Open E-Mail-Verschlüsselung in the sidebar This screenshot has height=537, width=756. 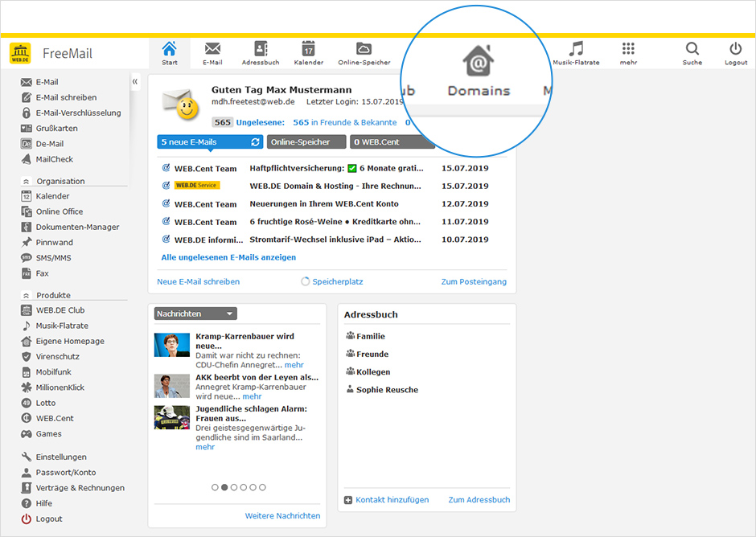[x=71, y=113]
